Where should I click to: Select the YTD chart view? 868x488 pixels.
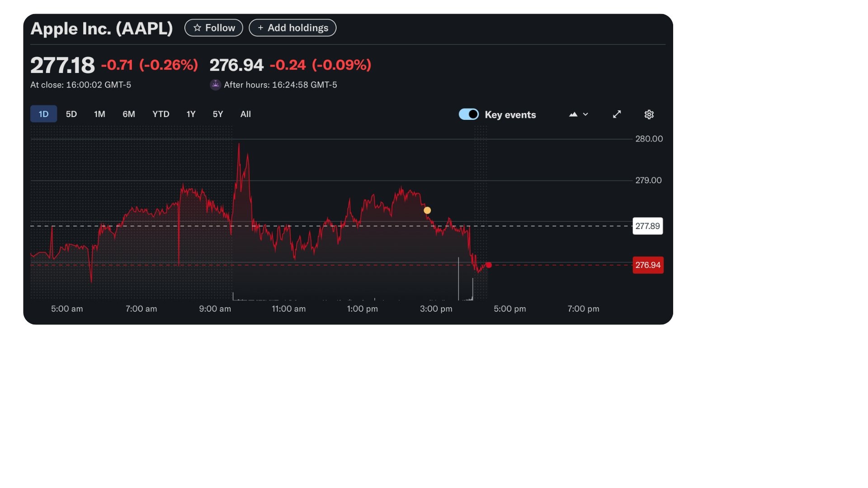tap(160, 114)
